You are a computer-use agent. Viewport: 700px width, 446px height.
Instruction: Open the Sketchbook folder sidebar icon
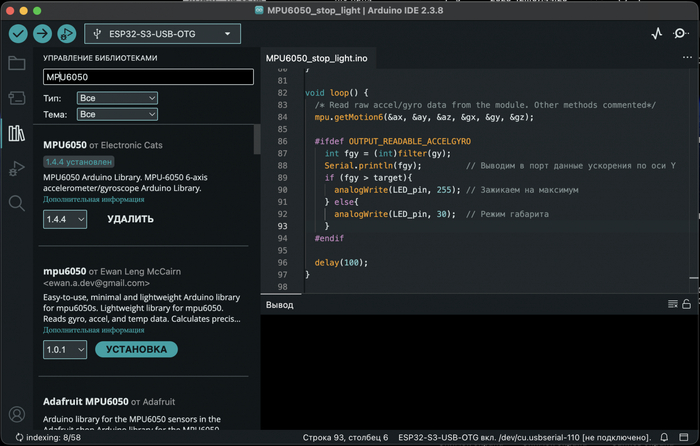coord(17,63)
